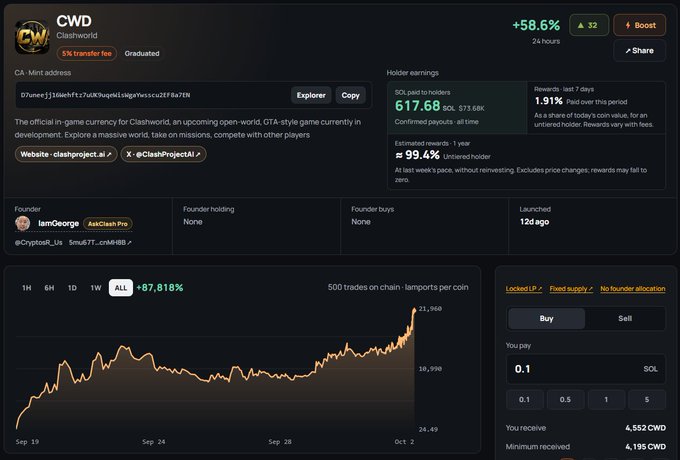Click the 5% transfer fee badge
Viewport: 680px width, 460px height.
[x=86, y=54]
